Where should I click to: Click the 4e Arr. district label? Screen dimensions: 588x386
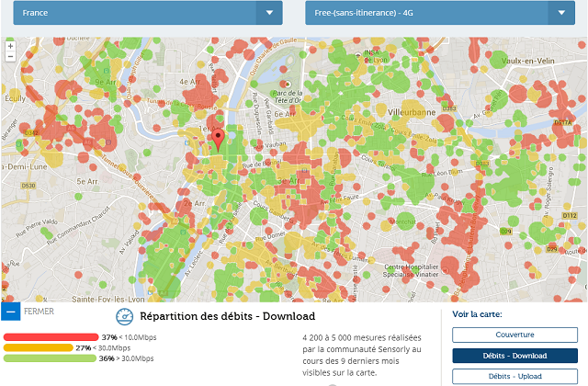tap(190, 82)
